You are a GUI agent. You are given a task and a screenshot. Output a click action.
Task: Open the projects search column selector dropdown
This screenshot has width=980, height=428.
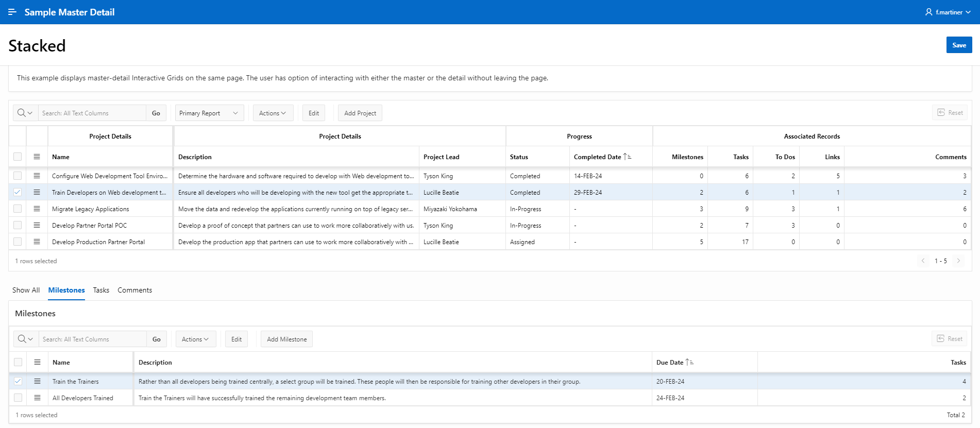(x=25, y=113)
